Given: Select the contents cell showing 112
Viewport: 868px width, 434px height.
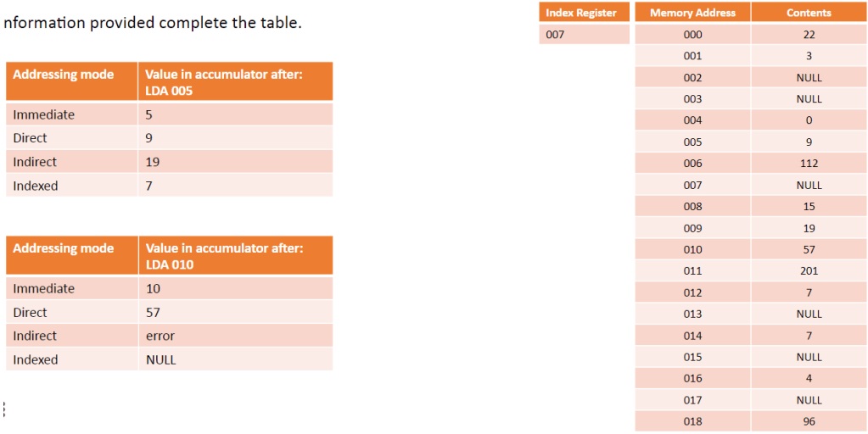Looking at the screenshot, I should tap(809, 164).
